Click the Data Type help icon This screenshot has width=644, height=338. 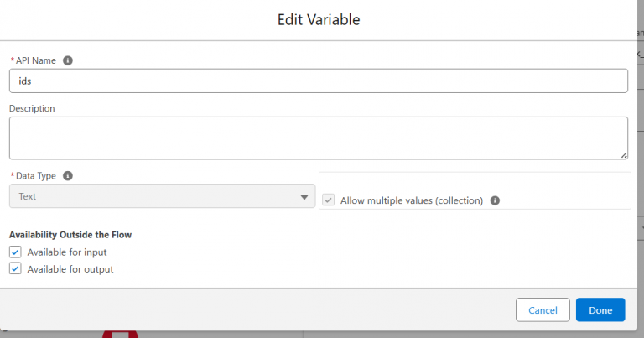click(x=68, y=176)
